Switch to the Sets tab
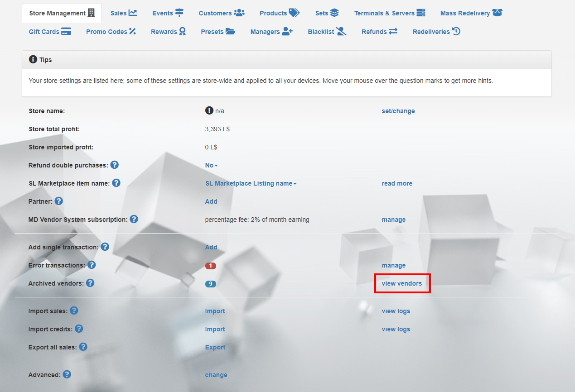575x392 pixels. point(327,13)
